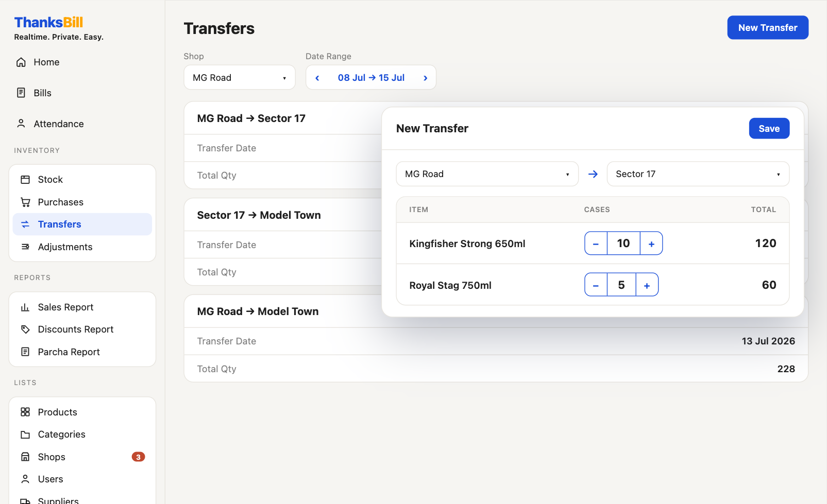Go to previous date range
The image size is (827, 504).
point(317,78)
